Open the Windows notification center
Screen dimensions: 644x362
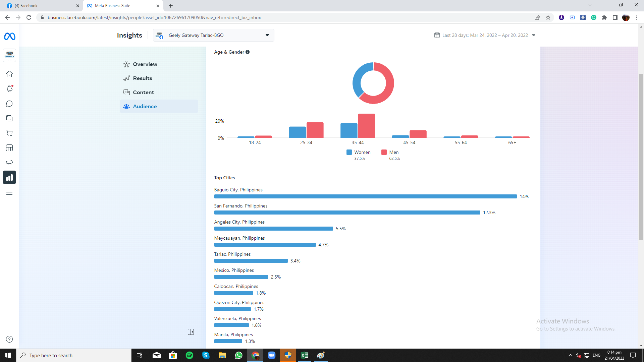tap(633, 355)
